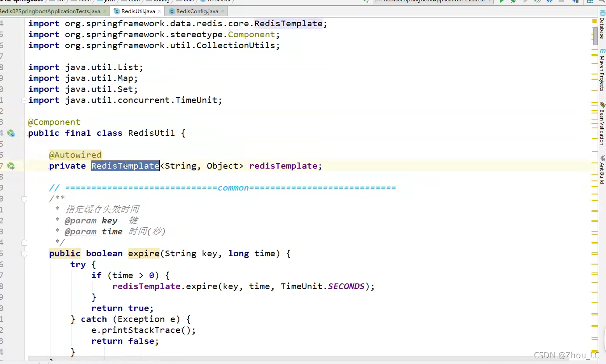606x364 pixels.
Task: Click Component in the stereotype import line
Action: click(x=251, y=35)
